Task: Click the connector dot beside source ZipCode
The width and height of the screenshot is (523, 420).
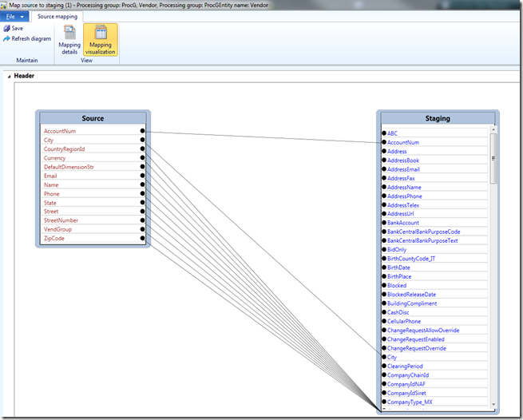Action: (142, 238)
